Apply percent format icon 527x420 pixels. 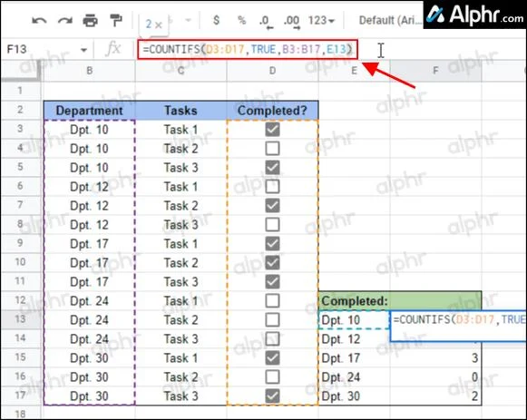click(x=241, y=20)
